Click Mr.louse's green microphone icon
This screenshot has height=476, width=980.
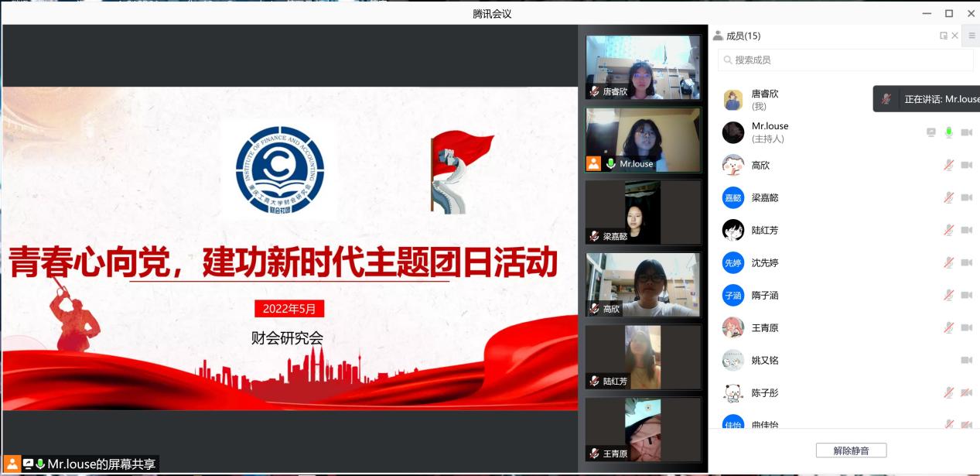(948, 132)
